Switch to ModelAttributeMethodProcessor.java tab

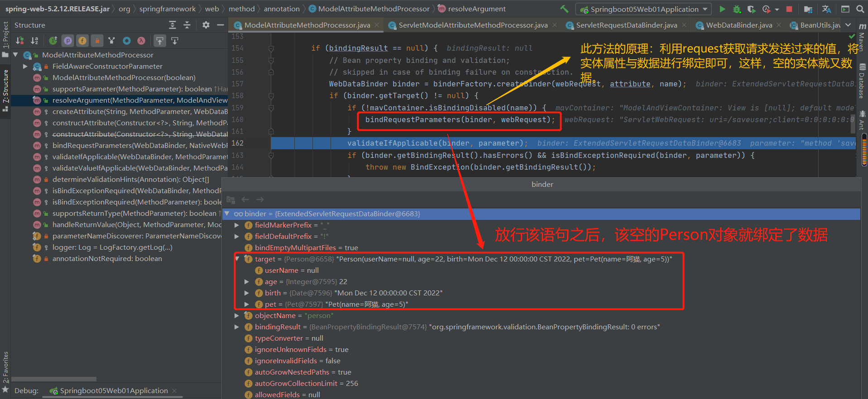point(307,25)
